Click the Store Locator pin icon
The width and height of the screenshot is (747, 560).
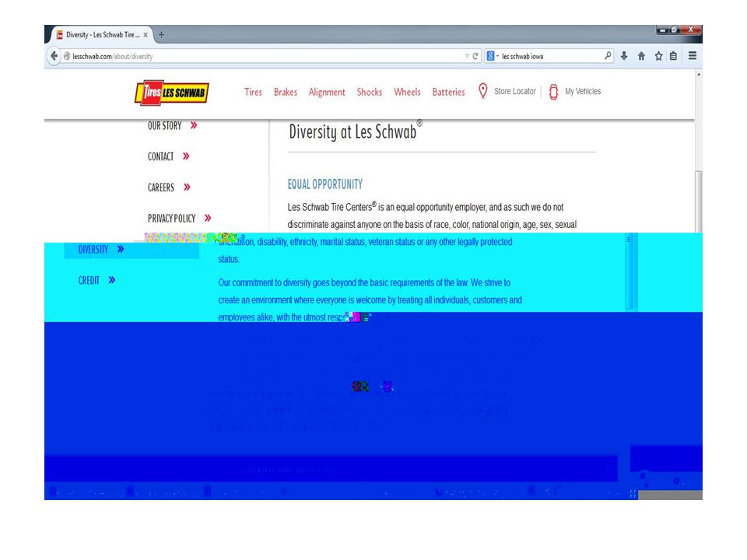point(482,91)
